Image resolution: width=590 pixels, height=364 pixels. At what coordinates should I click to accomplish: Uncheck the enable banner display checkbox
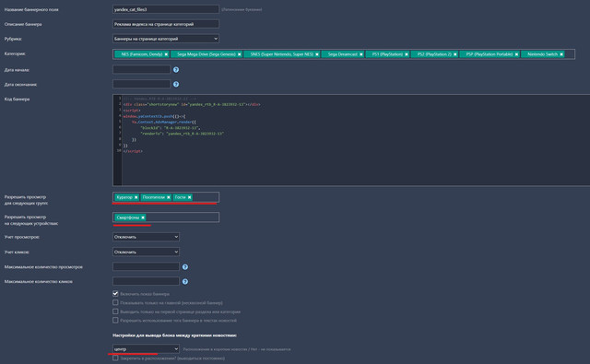(x=115, y=293)
